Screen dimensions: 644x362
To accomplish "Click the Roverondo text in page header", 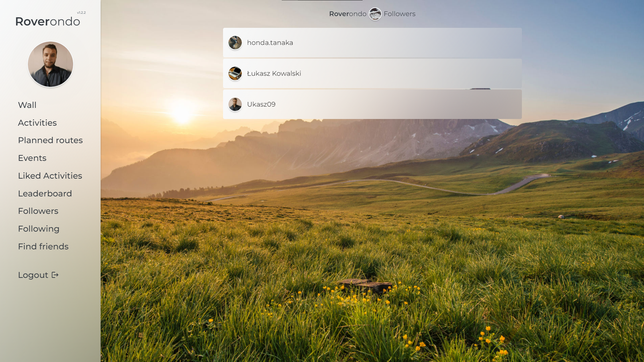I will (347, 14).
